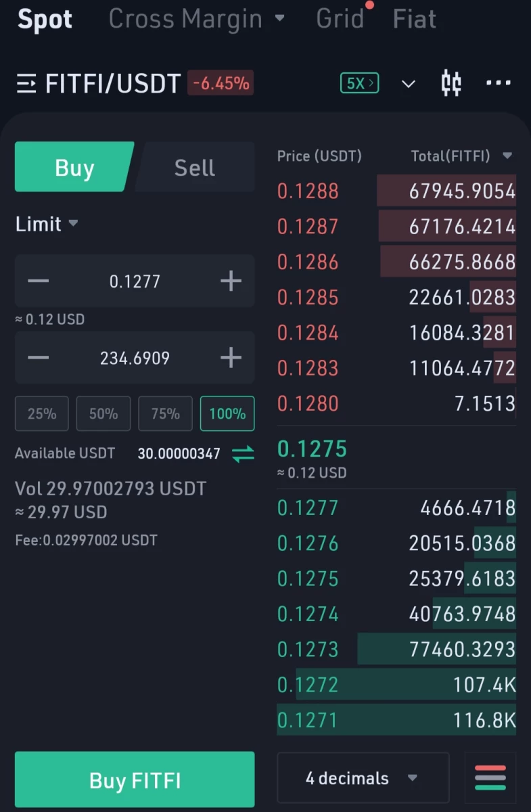The image size is (531, 812).
Task: Switch to the Sell side
Action: [x=195, y=167]
